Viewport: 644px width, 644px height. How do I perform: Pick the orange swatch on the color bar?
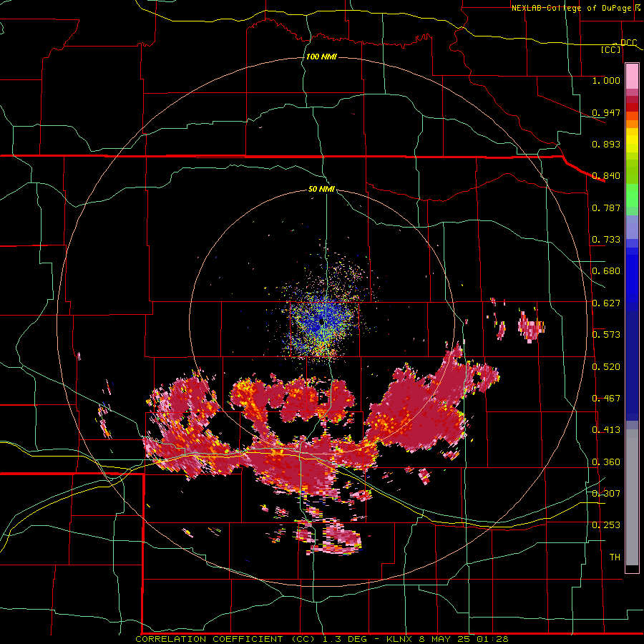coord(632,124)
